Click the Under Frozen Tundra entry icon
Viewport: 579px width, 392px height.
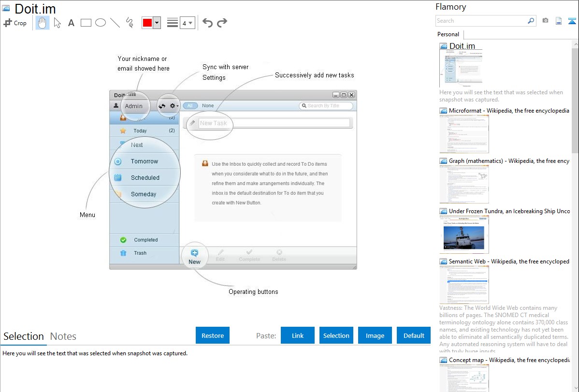click(443, 211)
